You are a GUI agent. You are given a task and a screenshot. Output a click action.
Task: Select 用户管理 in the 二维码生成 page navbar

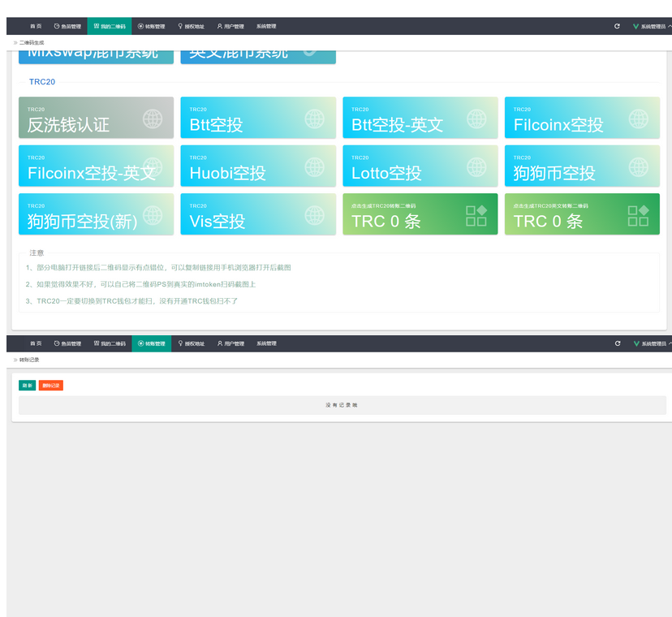click(230, 26)
